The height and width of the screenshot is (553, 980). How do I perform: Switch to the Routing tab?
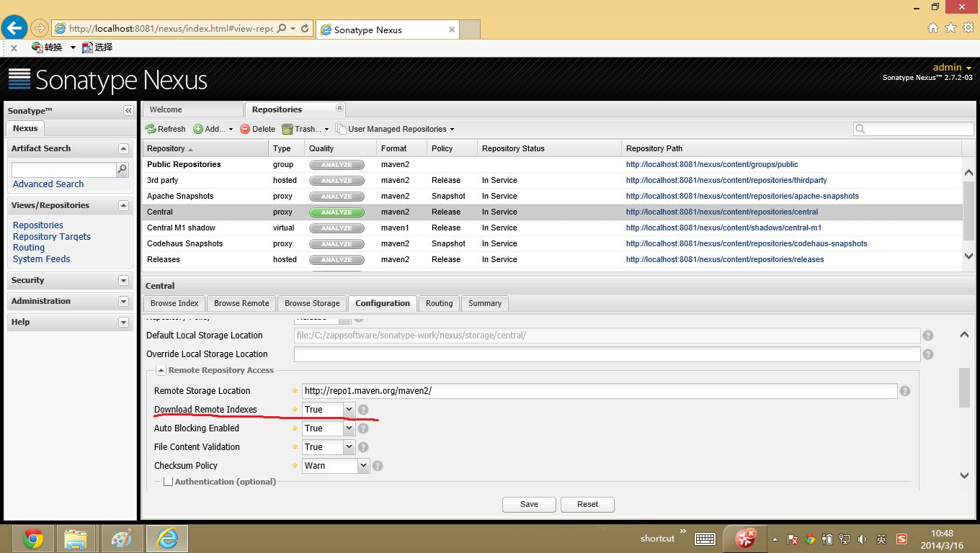click(x=439, y=303)
